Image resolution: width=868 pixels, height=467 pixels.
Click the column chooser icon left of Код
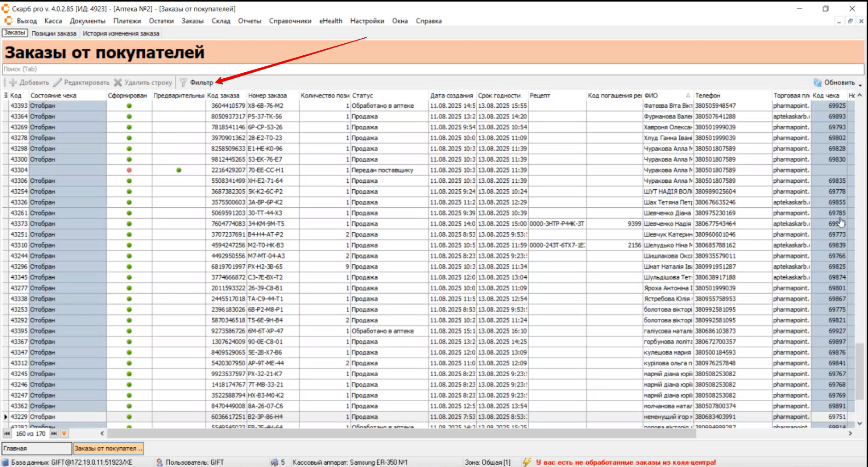tap(6, 95)
